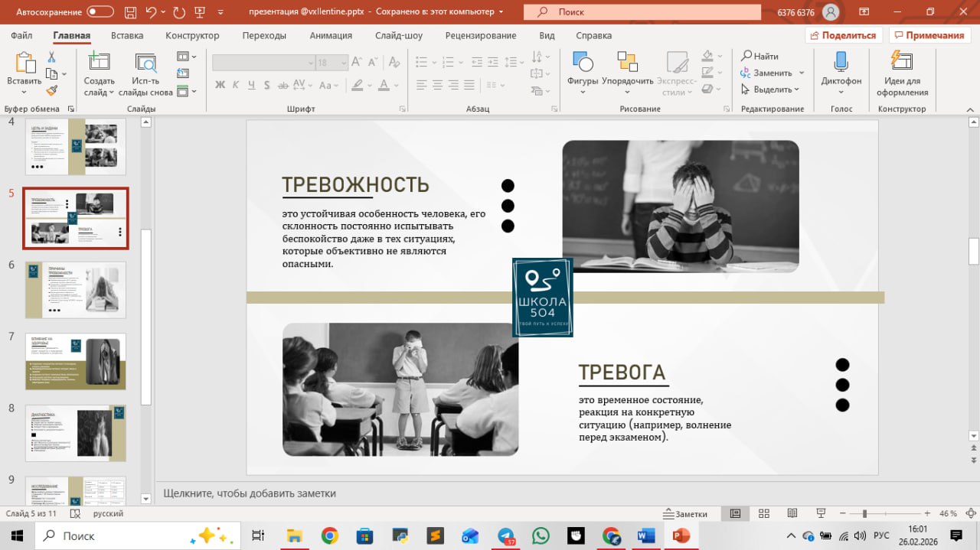Viewport: 980px width, 550px height.
Task: Click the Вставить paste icon
Action: click(x=24, y=63)
